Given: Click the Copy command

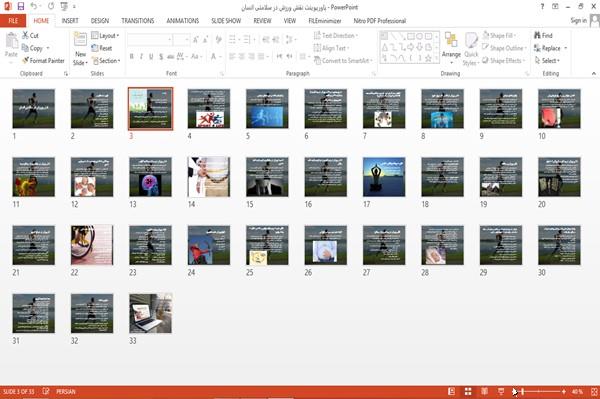Looking at the screenshot, I should (33, 48).
